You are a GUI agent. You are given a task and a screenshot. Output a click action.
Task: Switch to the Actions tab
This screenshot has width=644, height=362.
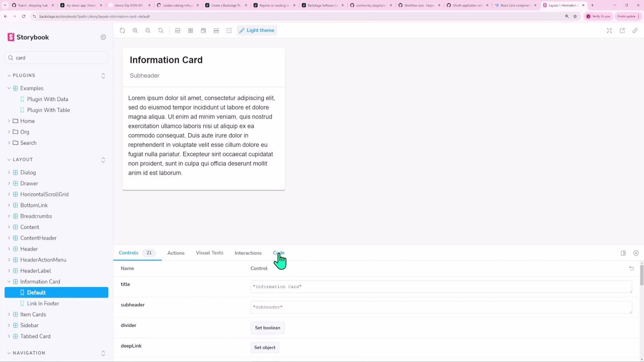pyautogui.click(x=176, y=253)
